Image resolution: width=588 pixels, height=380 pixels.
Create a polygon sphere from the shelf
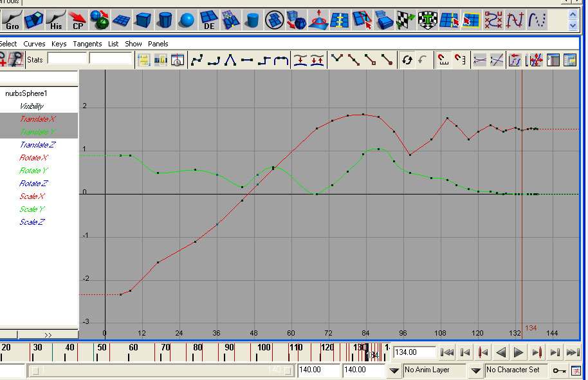pos(187,20)
